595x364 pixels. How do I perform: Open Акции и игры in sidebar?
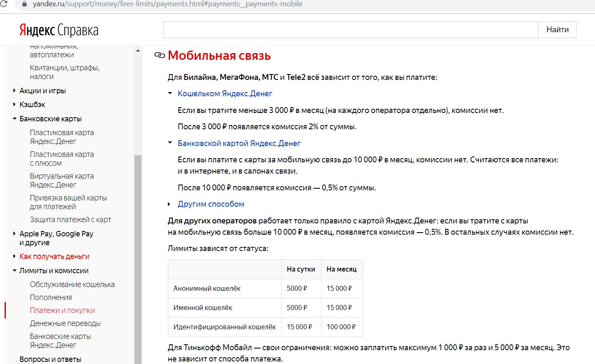coord(43,91)
